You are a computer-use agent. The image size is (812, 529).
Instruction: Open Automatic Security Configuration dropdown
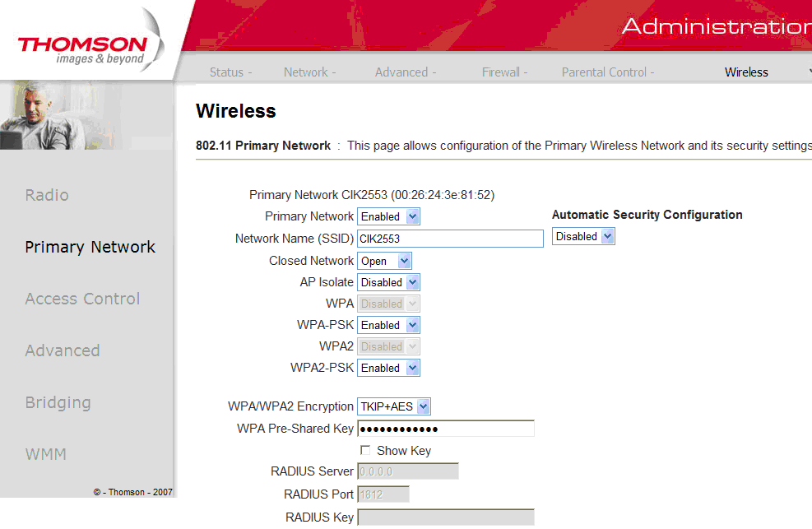coord(583,237)
